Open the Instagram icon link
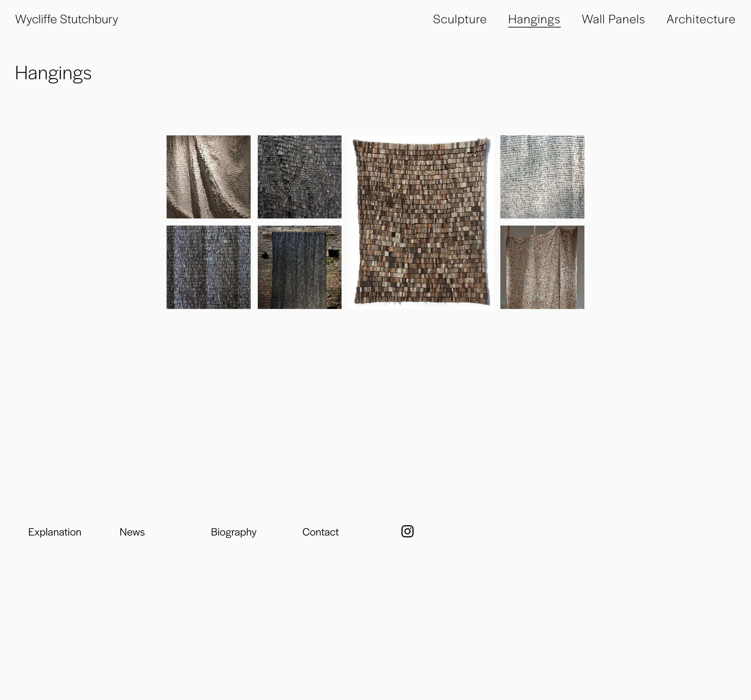Image resolution: width=751 pixels, height=700 pixels. 407,531
